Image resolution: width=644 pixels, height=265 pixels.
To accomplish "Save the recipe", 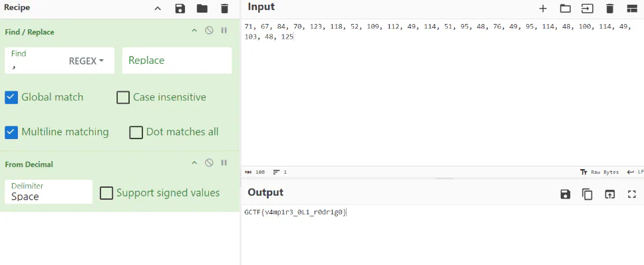I will [x=180, y=9].
